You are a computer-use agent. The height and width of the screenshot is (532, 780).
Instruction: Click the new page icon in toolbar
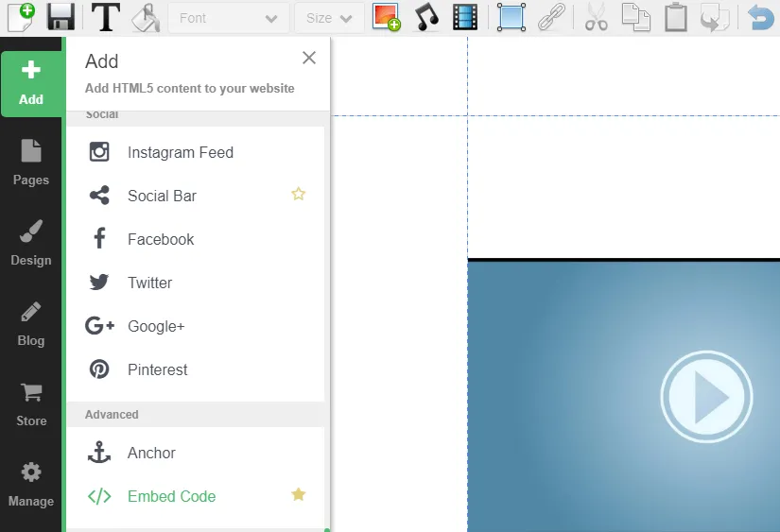click(x=22, y=17)
